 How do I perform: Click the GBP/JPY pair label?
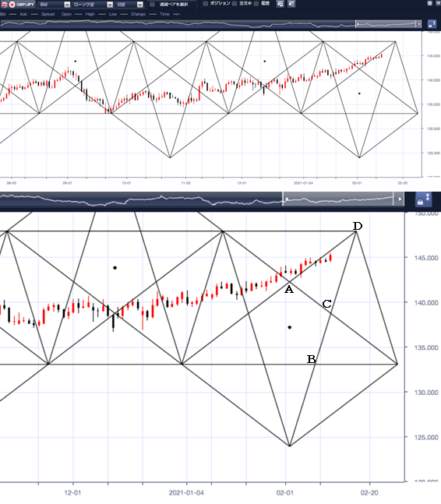point(25,5)
